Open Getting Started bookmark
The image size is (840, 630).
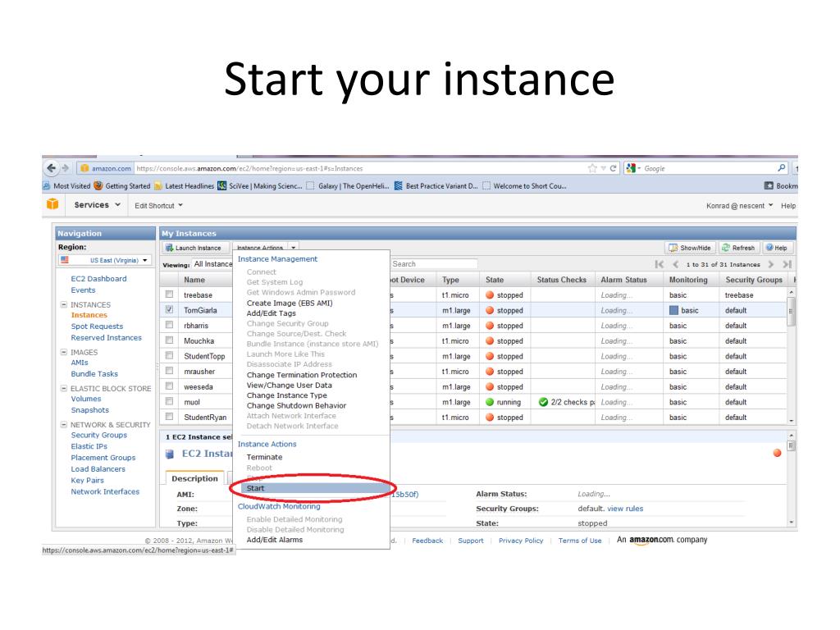122,186
